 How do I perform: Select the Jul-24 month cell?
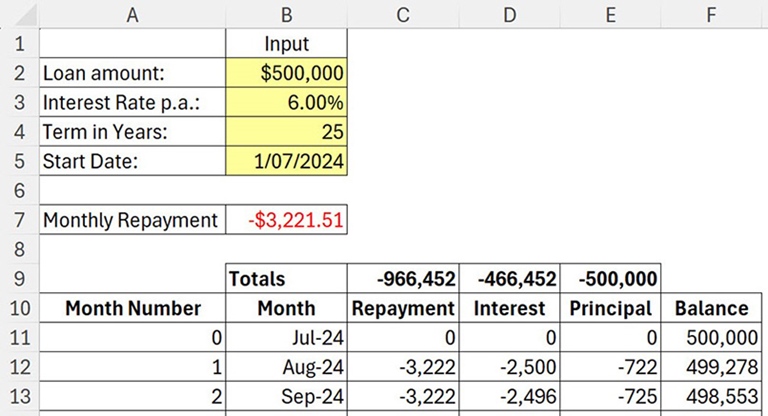coord(287,338)
